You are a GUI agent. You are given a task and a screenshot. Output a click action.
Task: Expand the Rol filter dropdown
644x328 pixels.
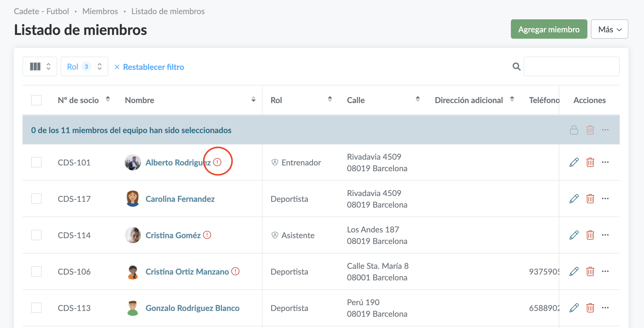[84, 67]
